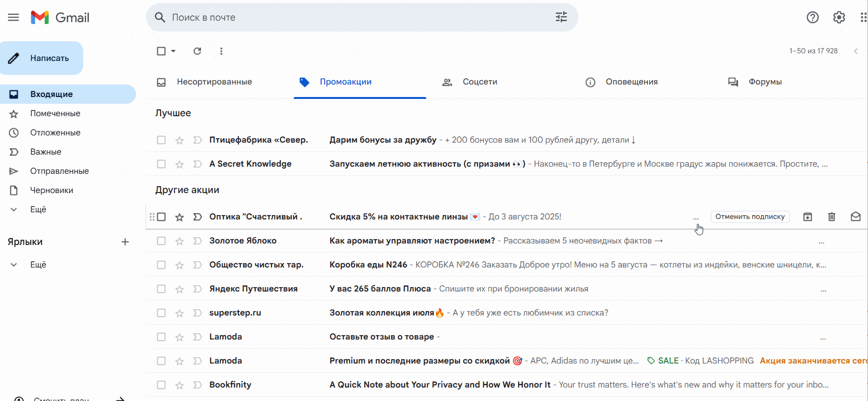
Task: Select the Птицефабрика «Север» email checkbox
Action: [161, 140]
